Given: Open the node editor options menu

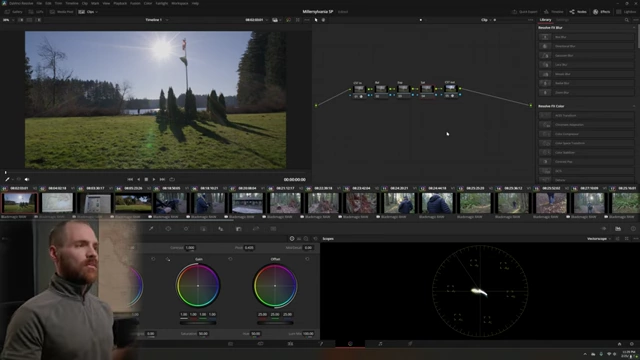Looking at the screenshot, I should coord(530,20).
